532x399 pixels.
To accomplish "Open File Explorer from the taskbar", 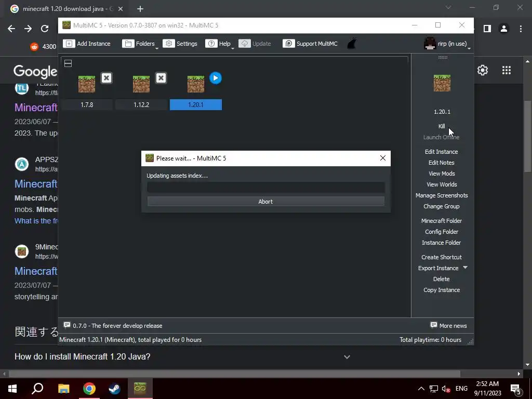I will 63,389.
